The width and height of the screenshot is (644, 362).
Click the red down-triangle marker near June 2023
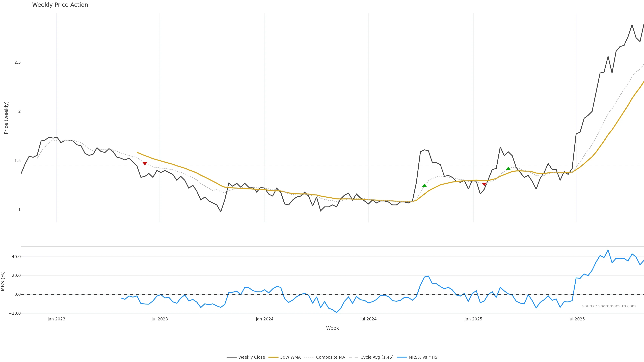pos(145,163)
